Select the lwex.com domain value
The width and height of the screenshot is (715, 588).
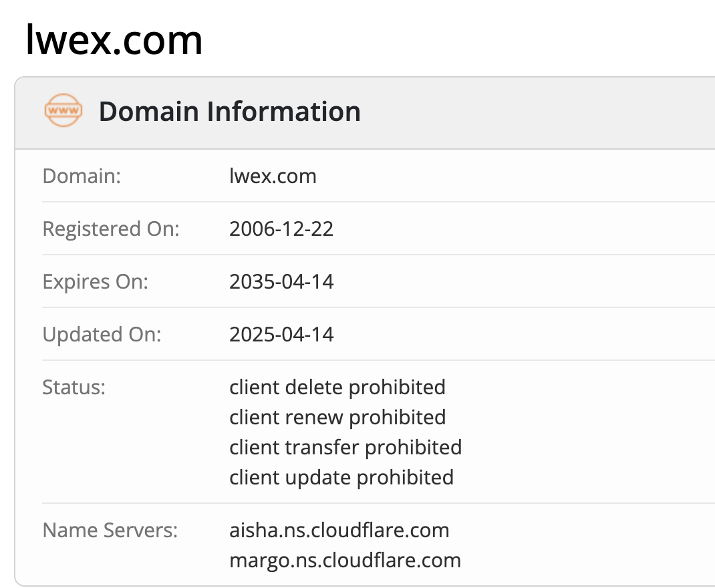273,176
